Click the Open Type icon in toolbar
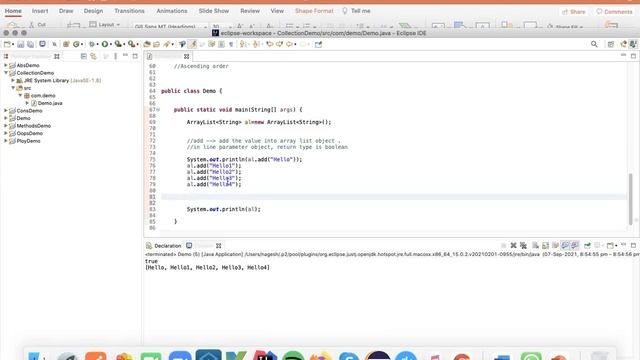The image size is (640, 360). pos(147,44)
